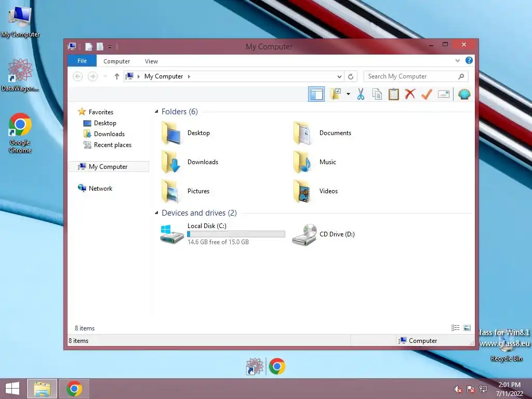This screenshot has height=399, width=532.
Task: Open the My Computer desktop icon
Action: point(20,21)
